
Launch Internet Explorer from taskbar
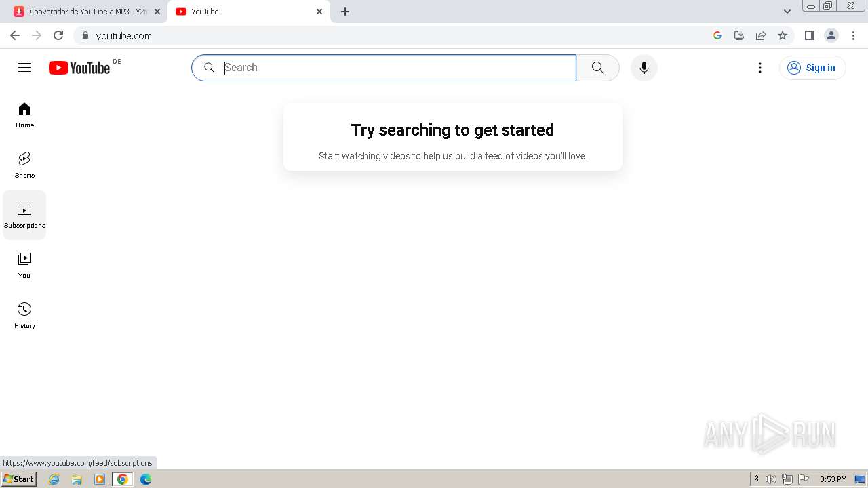click(54, 479)
